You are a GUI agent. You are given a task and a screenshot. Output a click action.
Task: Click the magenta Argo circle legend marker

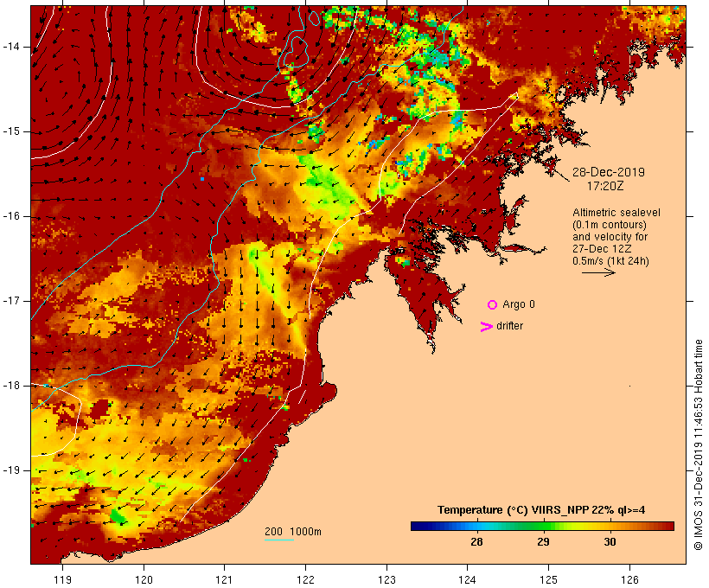(493, 305)
